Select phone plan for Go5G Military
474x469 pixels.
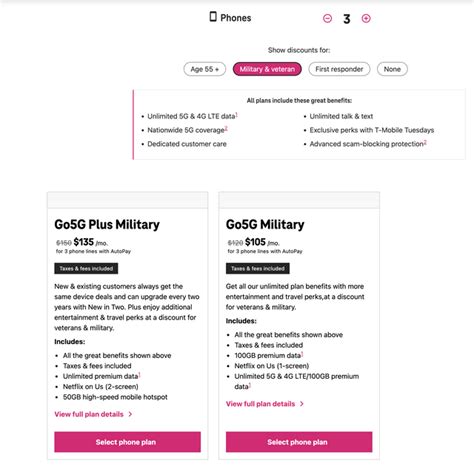(299, 442)
